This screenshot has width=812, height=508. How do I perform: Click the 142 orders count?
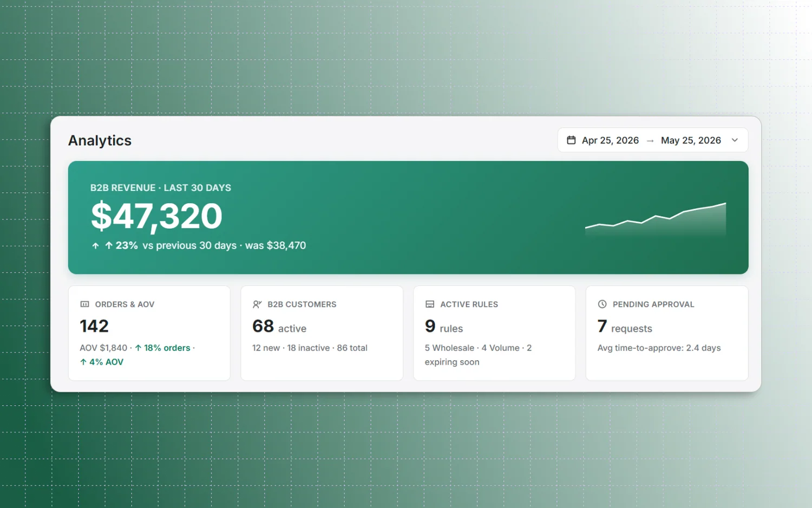(94, 326)
